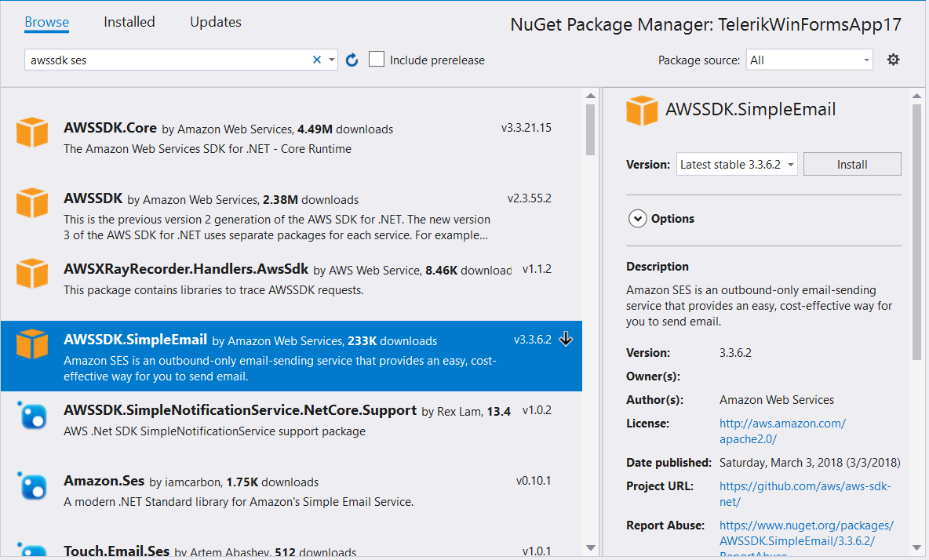The image size is (929, 560).
Task: Click the refresh search results icon
Action: [x=352, y=60]
